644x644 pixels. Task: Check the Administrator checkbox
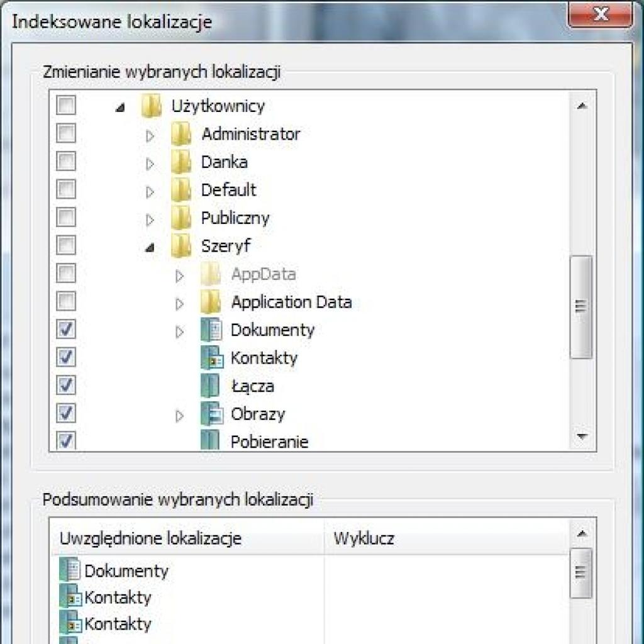coord(66,133)
